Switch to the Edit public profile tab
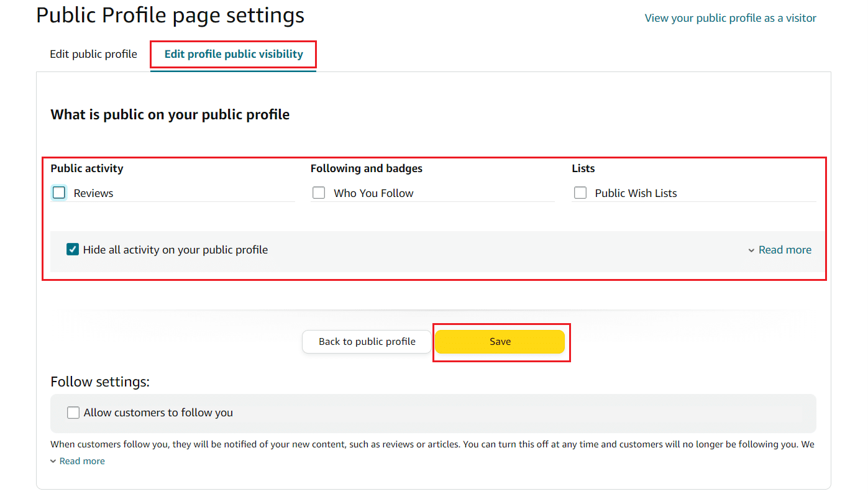This screenshot has width=868, height=494. click(x=93, y=54)
